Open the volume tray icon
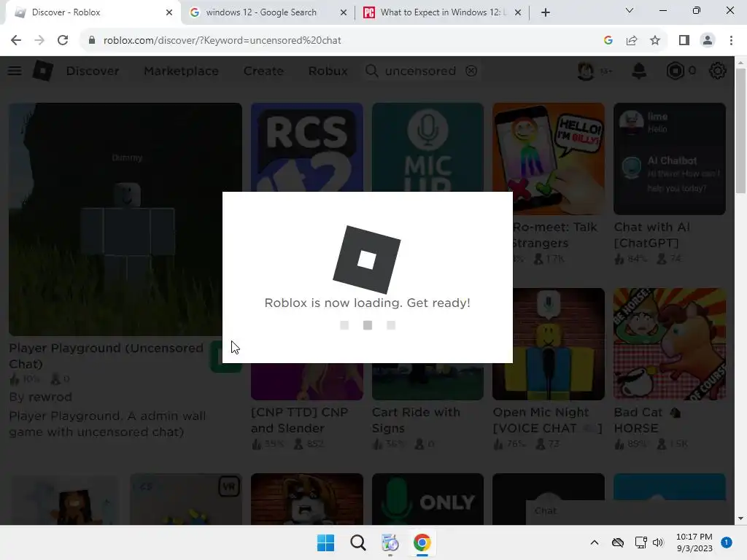The width and height of the screenshot is (747, 560). (x=658, y=542)
